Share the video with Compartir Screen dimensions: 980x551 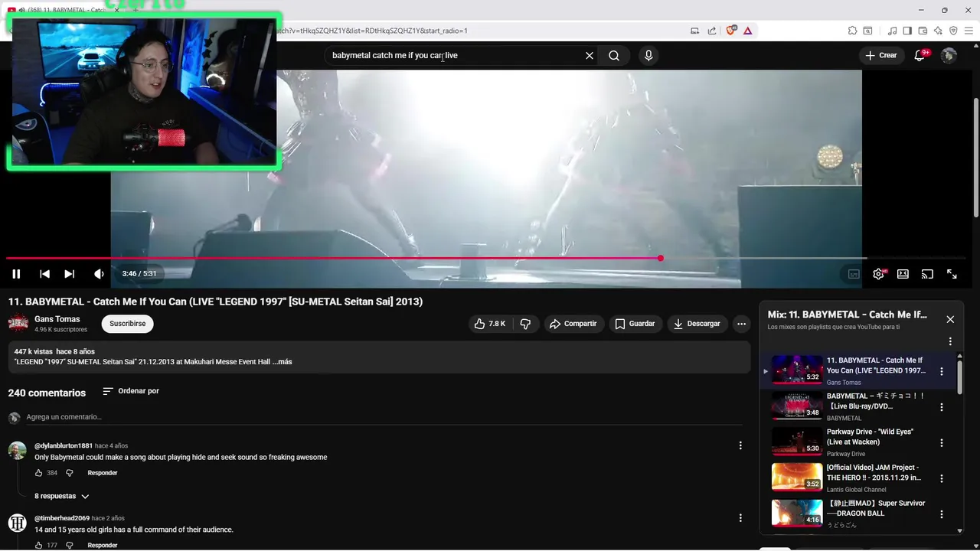573,324
